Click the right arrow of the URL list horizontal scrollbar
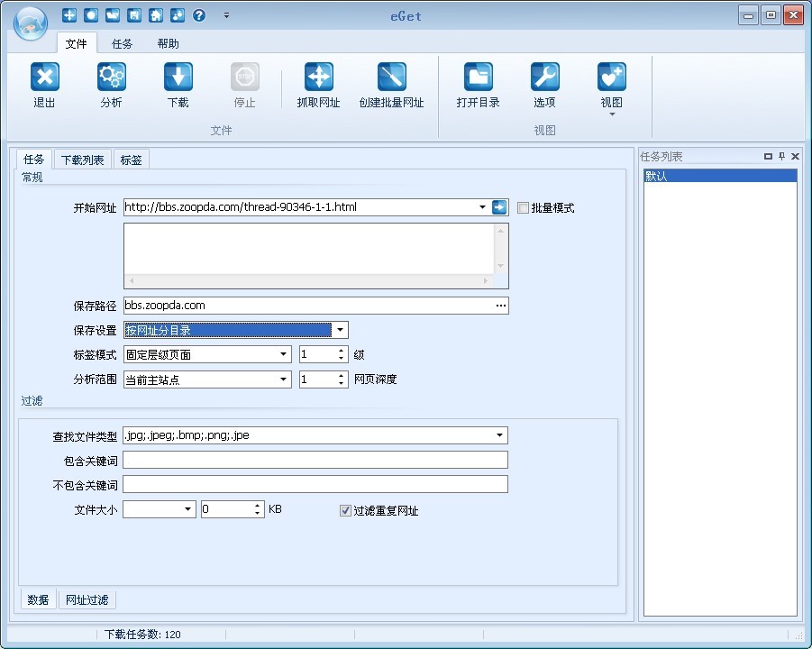Image resolution: width=812 pixels, height=649 pixels. point(486,280)
